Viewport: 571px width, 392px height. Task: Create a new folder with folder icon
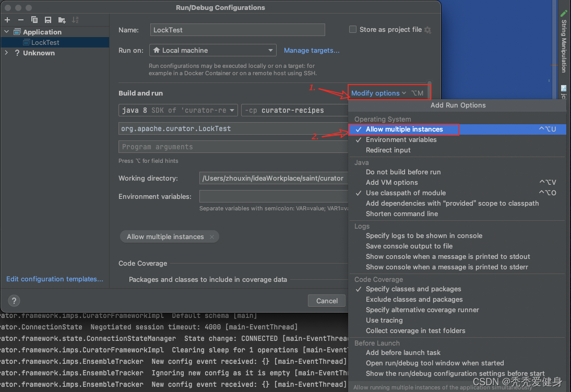tap(62, 20)
